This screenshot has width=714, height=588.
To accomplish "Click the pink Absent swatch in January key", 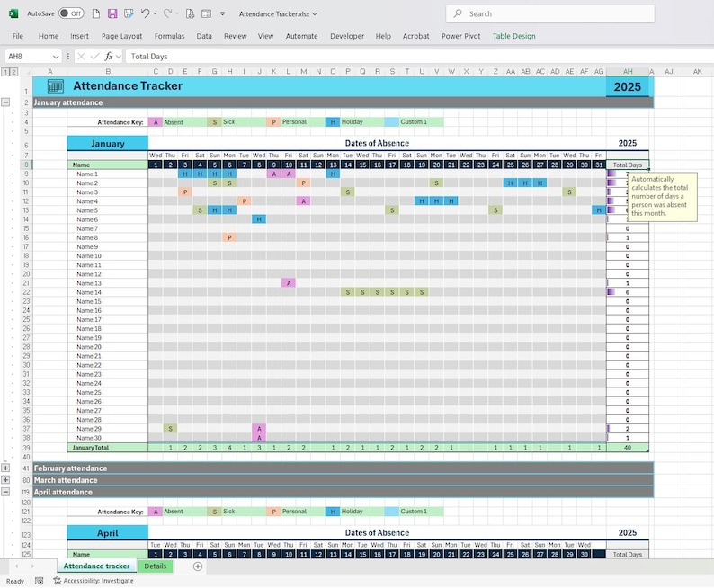I will coord(156,122).
